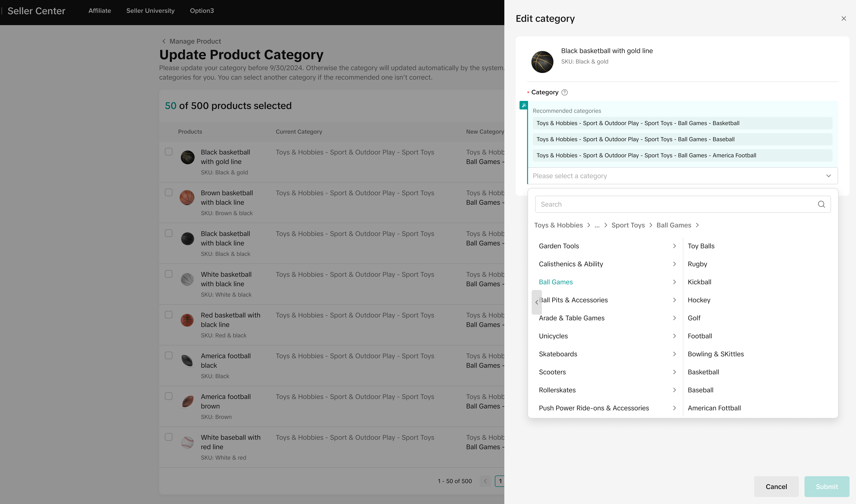This screenshot has width=856, height=504.
Task: Click into the category Search field
Action: click(x=676, y=204)
